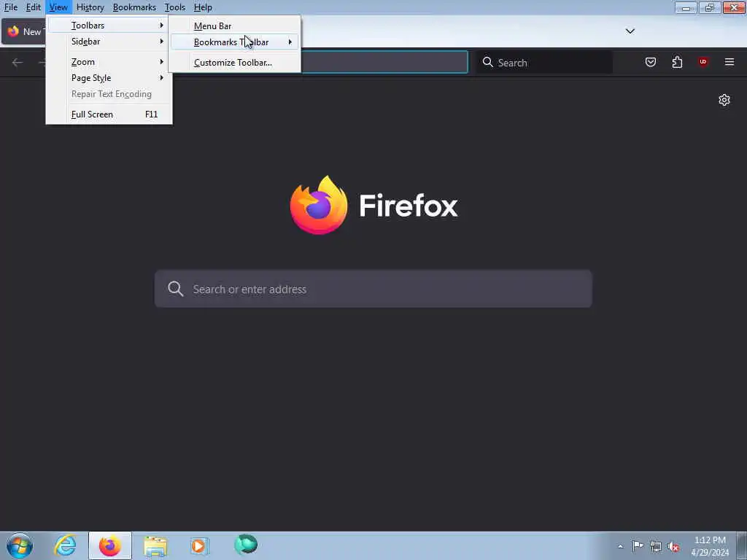Open the Action Center flag icon
Image resolution: width=747 pixels, height=560 pixels.
(638, 545)
